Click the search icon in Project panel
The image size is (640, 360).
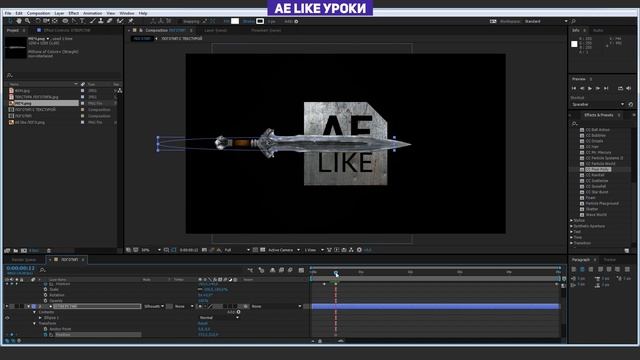[10, 75]
